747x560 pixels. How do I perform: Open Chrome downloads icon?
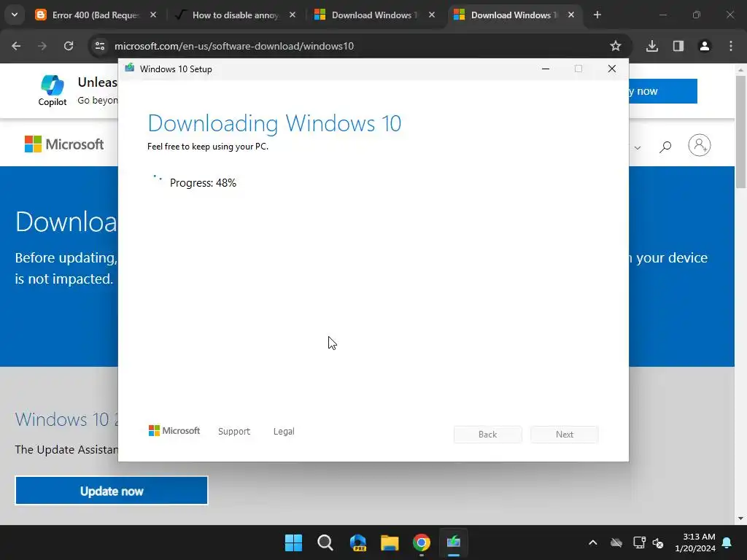click(651, 46)
